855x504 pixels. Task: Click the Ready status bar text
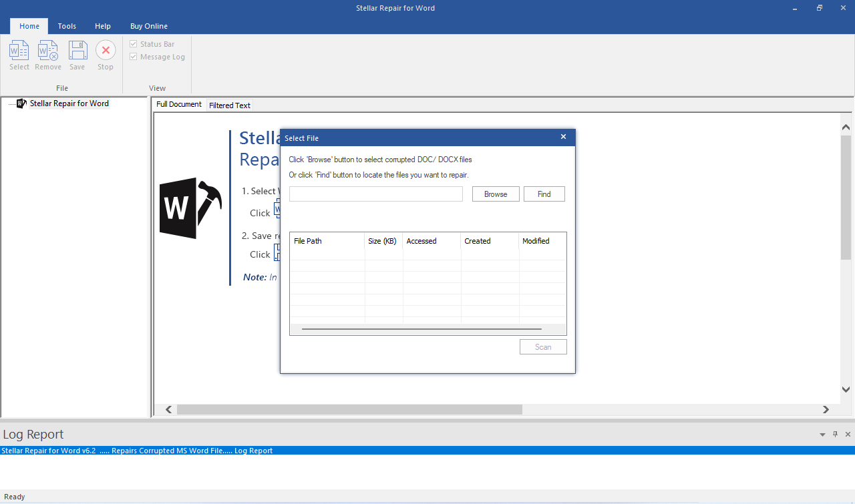pyautogui.click(x=15, y=497)
